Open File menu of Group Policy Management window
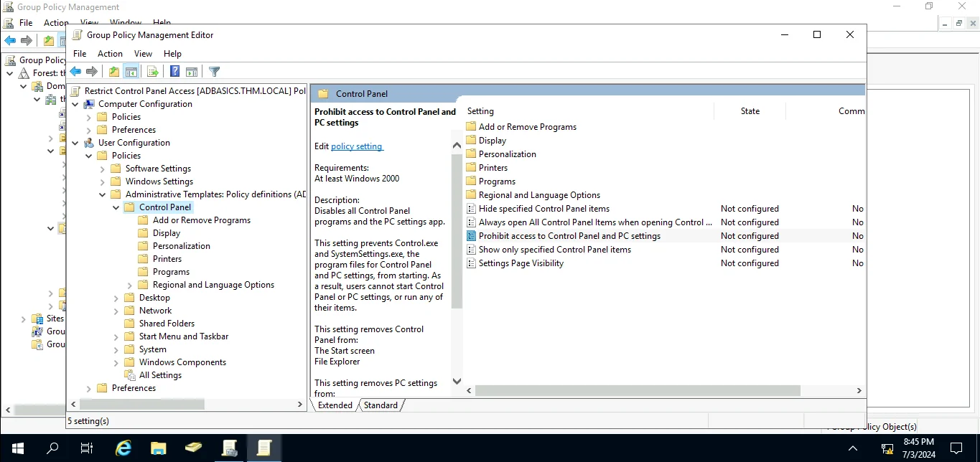 pos(26,23)
